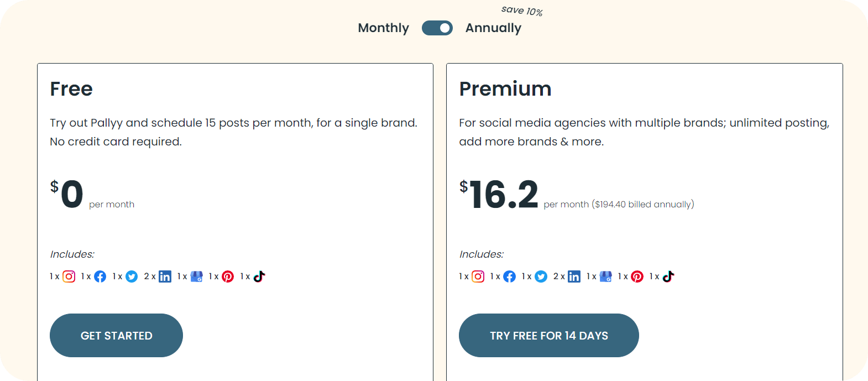Click TRY FREE FOR 14 DAYS
This screenshot has width=868, height=381.
click(548, 335)
